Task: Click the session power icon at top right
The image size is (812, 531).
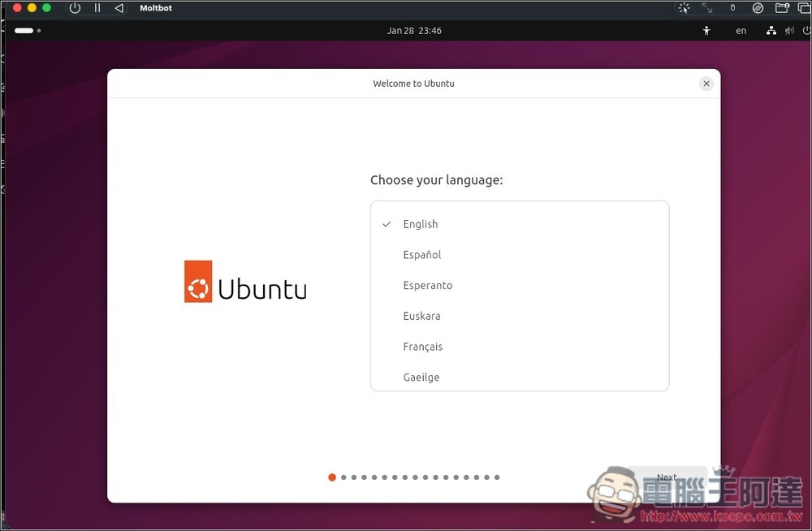Action: click(x=805, y=30)
